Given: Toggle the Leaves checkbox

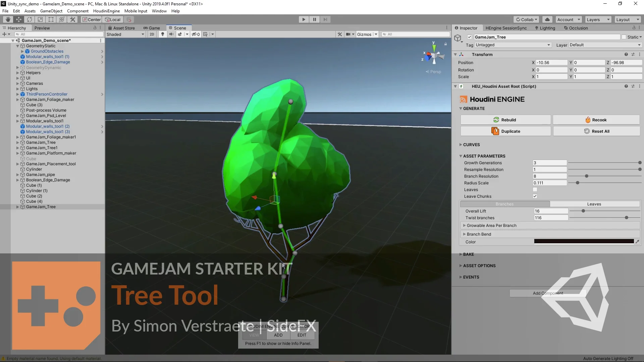Looking at the screenshot, I should click(x=535, y=189).
